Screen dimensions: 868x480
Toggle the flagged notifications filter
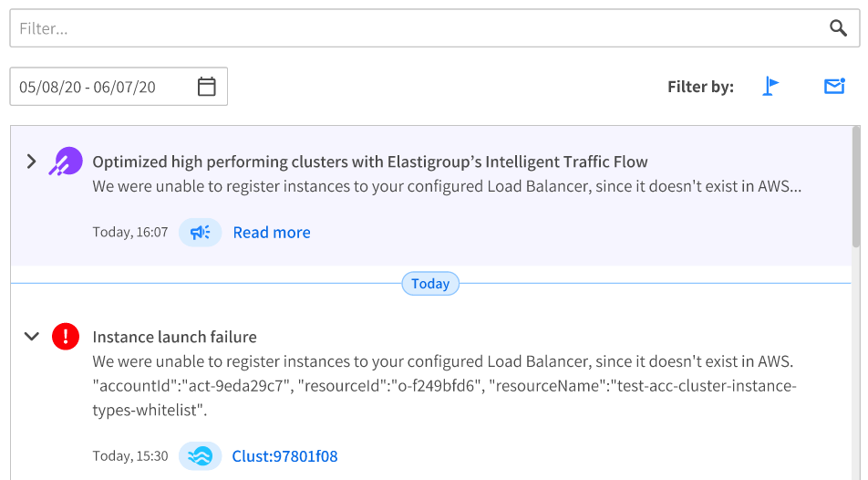pyautogui.click(x=771, y=87)
